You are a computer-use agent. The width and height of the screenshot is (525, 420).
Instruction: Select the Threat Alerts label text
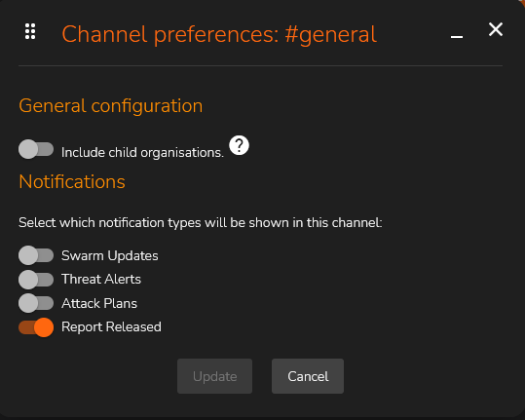tap(101, 280)
